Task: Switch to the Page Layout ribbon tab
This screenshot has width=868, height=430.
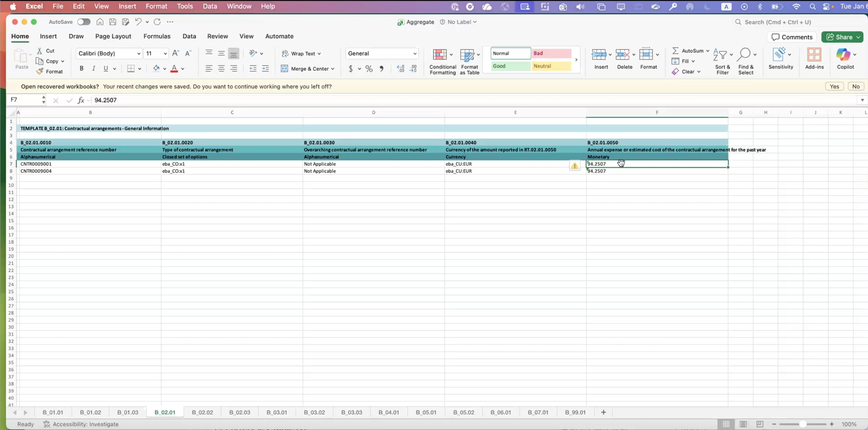Action: point(113,36)
